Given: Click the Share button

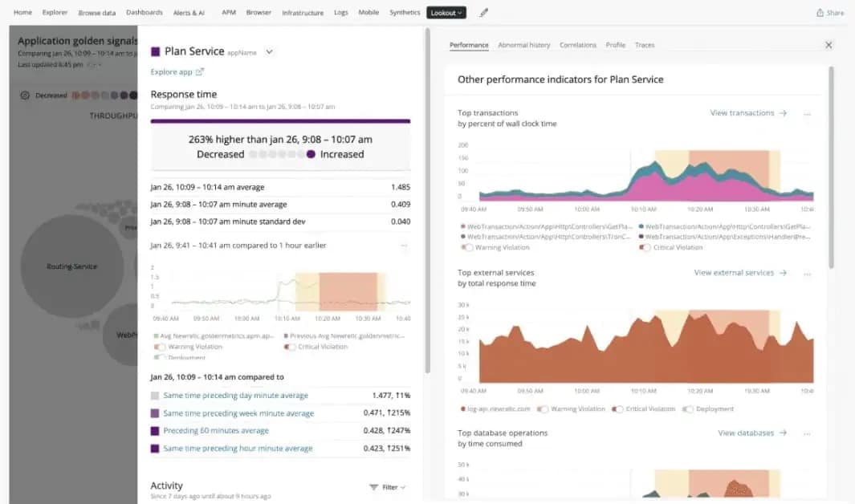Looking at the screenshot, I should click(x=830, y=13).
